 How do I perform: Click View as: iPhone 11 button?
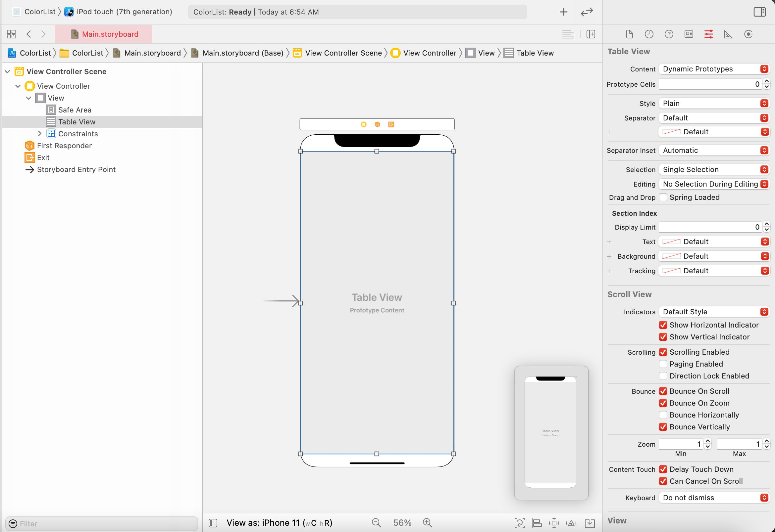279,523
